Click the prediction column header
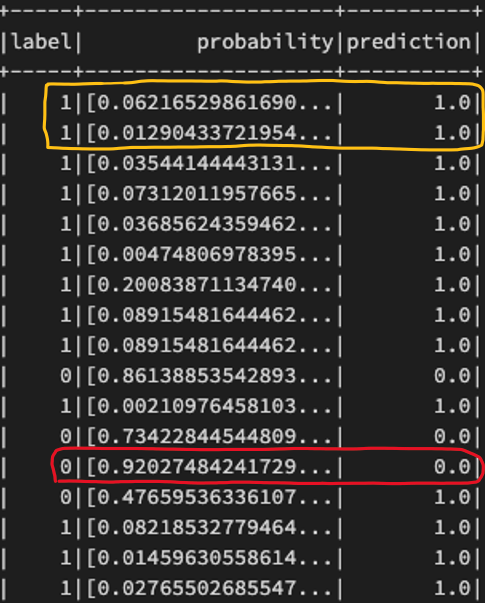 tap(409, 42)
